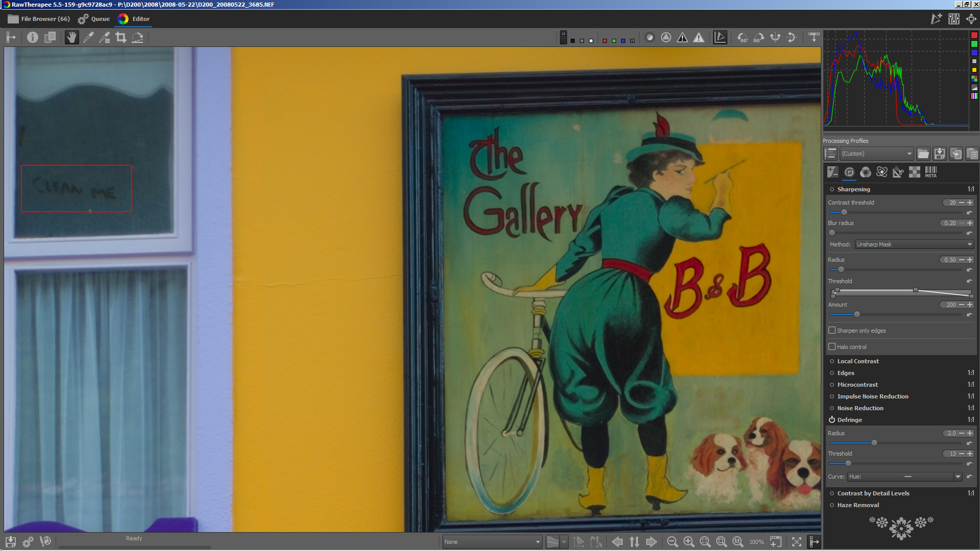Zoom out of the preview
The width and height of the screenshot is (980, 551).
point(672,542)
